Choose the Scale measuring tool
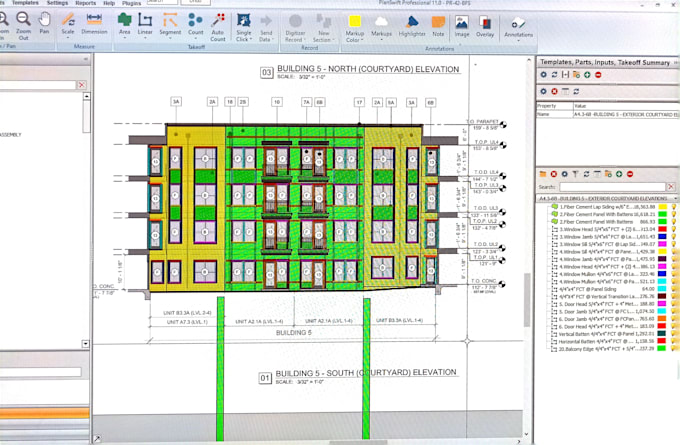 click(68, 25)
